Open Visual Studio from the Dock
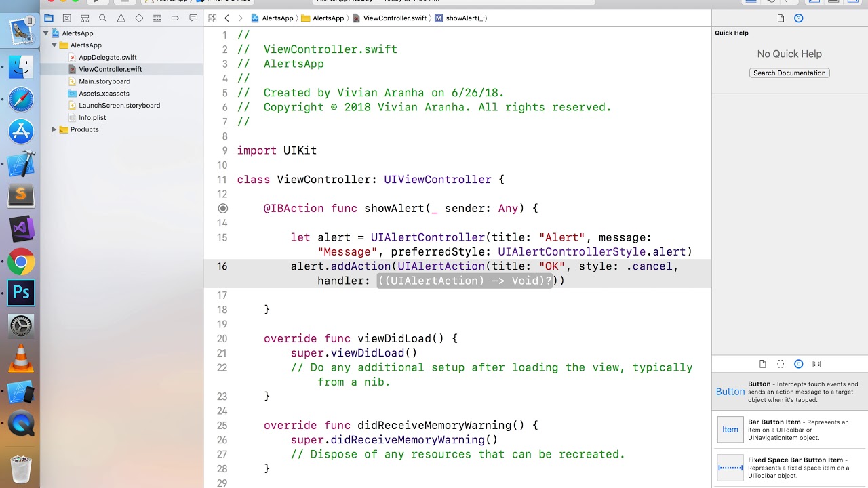The image size is (868, 488). click(x=21, y=229)
